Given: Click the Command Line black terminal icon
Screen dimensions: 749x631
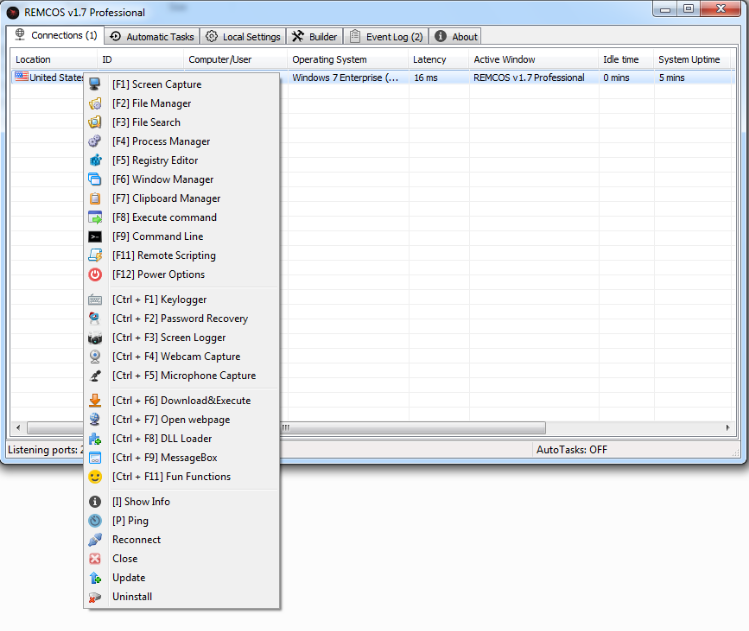Looking at the screenshot, I should click(95, 236).
